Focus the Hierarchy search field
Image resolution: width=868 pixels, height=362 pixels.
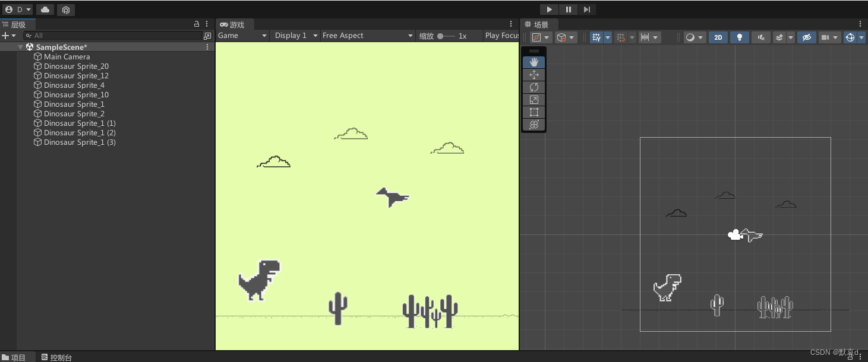(113, 36)
